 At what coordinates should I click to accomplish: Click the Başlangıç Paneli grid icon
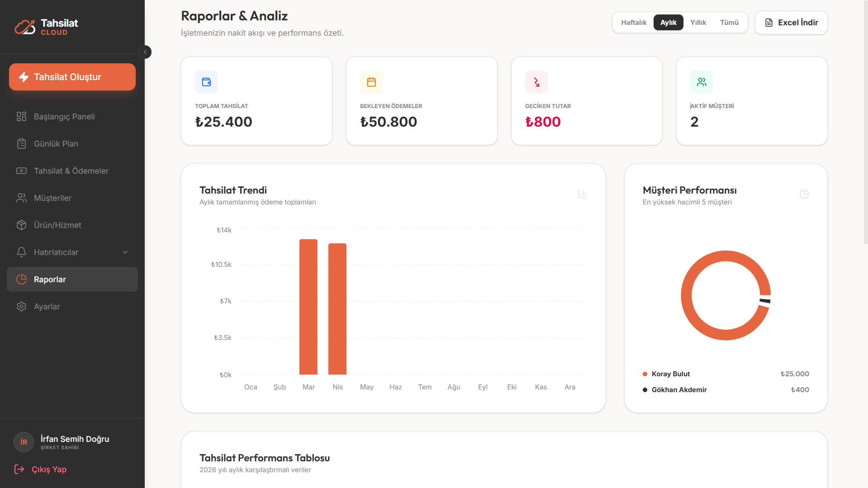pyautogui.click(x=21, y=117)
